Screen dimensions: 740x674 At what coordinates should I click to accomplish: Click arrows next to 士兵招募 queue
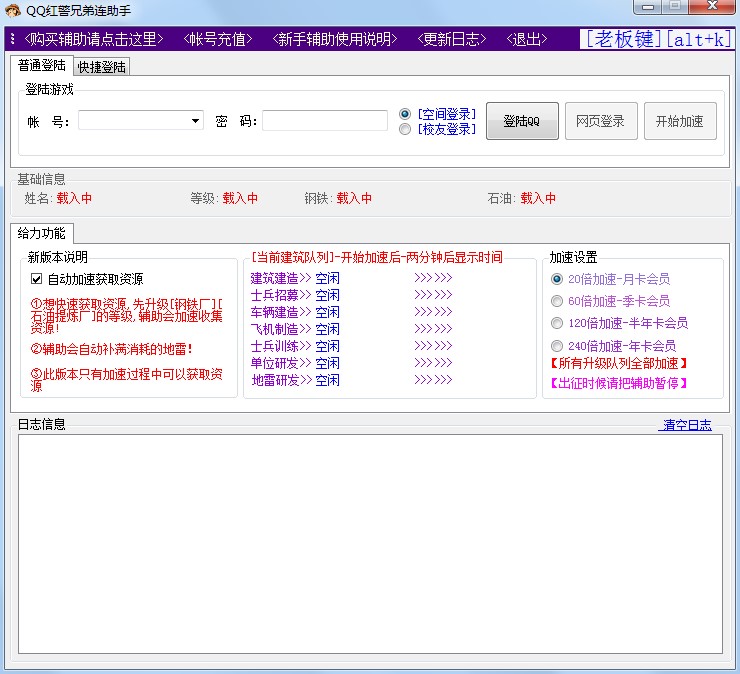(432, 295)
